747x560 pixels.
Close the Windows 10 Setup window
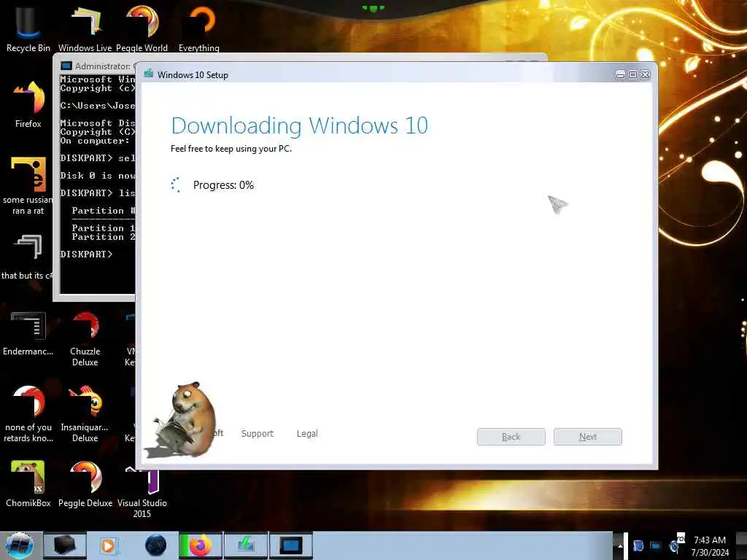tap(646, 75)
